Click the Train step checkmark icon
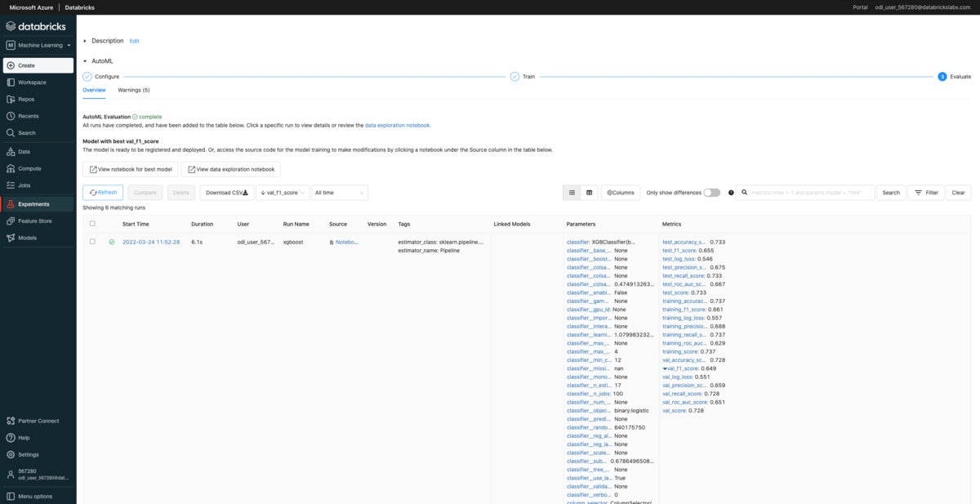This screenshot has height=504, width=980. pos(514,76)
